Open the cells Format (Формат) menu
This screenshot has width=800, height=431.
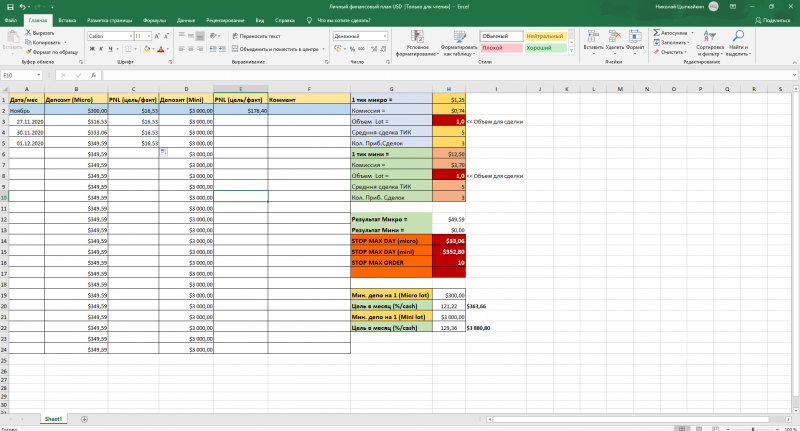(x=635, y=42)
